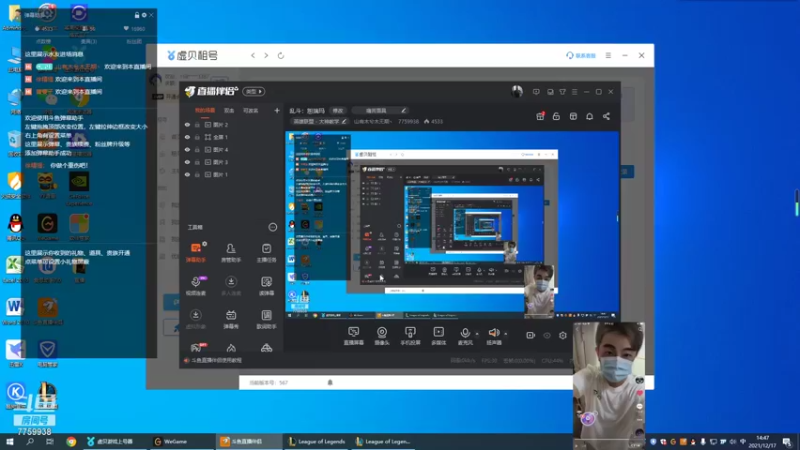
Task: Open the notification bell in the streaming app
Action: coord(589,116)
